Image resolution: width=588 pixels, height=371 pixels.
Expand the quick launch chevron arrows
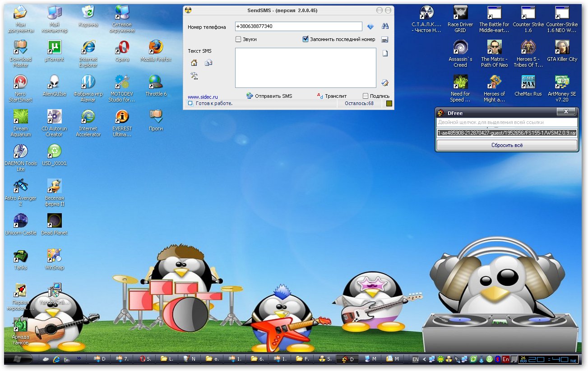79,358
